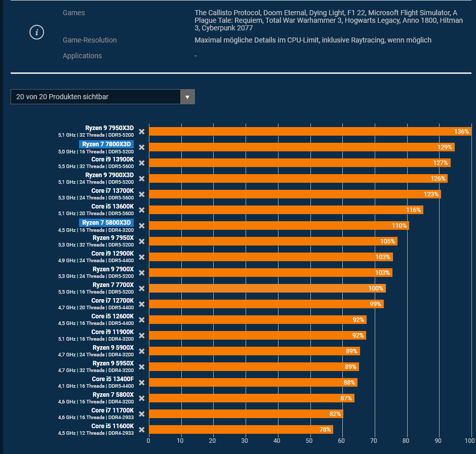This screenshot has width=476, height=454.
Task: Remove Ryzen 9 7900X3D with its X icon
Action: point(141,179)
